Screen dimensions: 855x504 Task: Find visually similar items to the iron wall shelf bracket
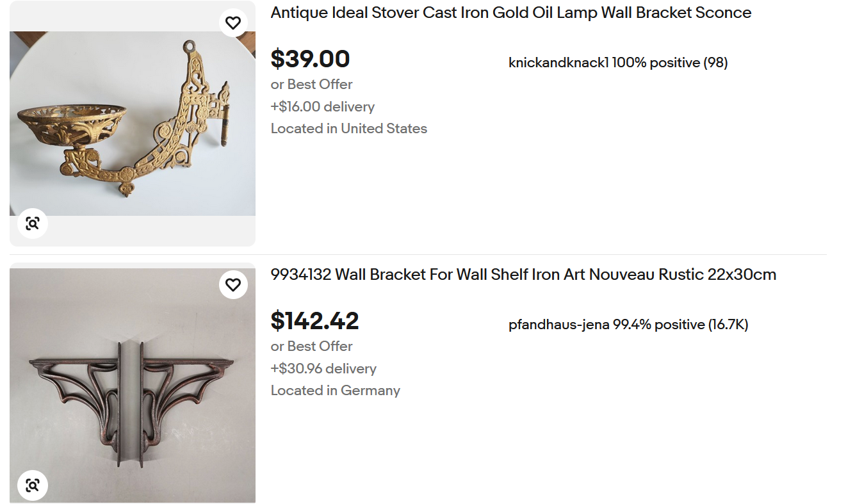pyautogui.click(x=33, y=485)
